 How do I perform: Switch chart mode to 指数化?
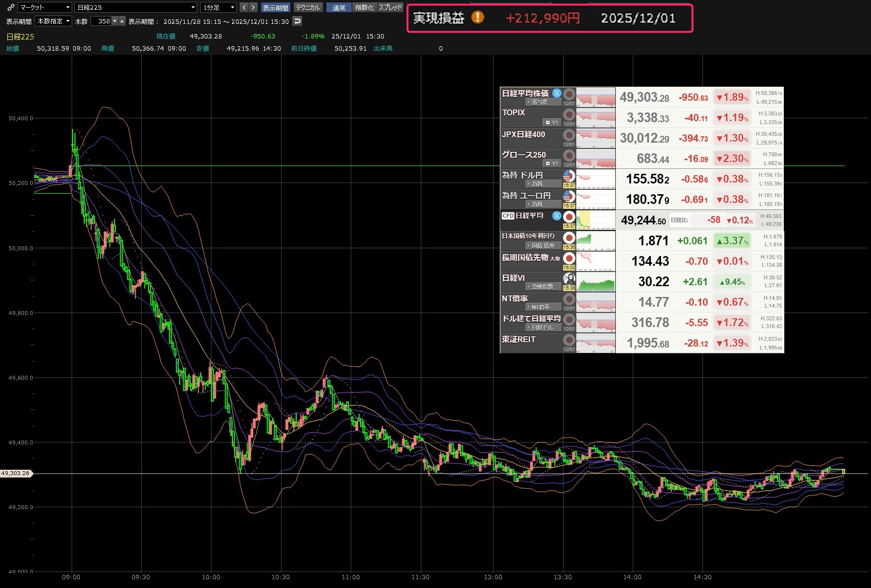coord(364,7)
